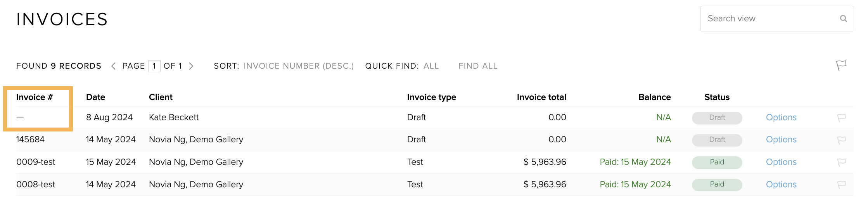The width and height of the screenshot is (868, 197).
Task: Click the search magnifier icon
Action: pos(843,19)
